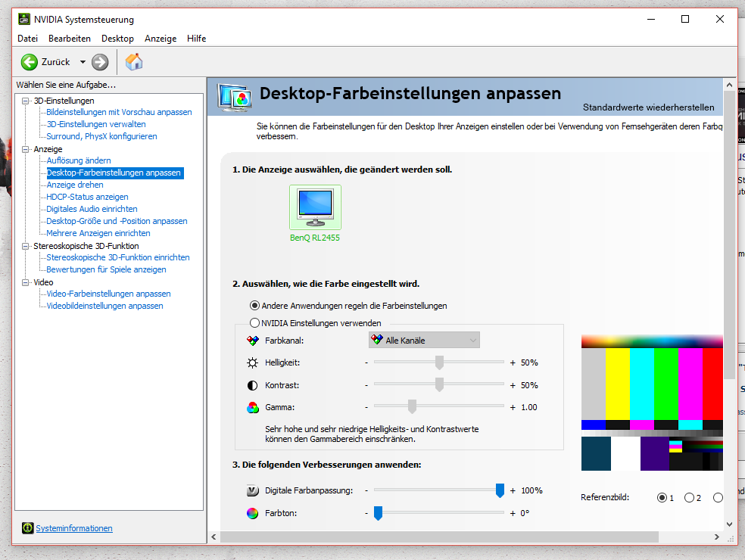Open Surround, PhysX konfigurieren
The height and width of the screenshot is (560, 745).
pos(101,136)
